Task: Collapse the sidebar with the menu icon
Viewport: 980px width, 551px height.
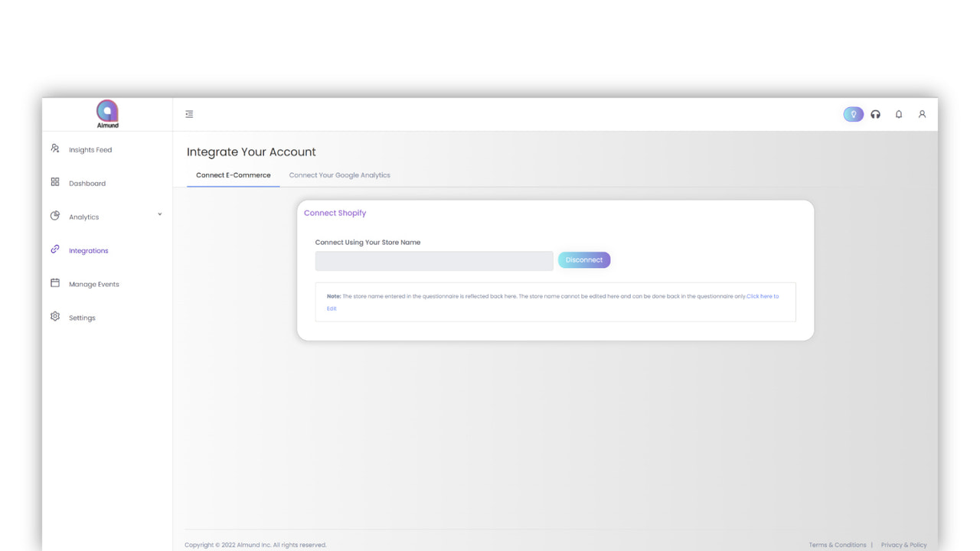Action: [x=189, y=113]
